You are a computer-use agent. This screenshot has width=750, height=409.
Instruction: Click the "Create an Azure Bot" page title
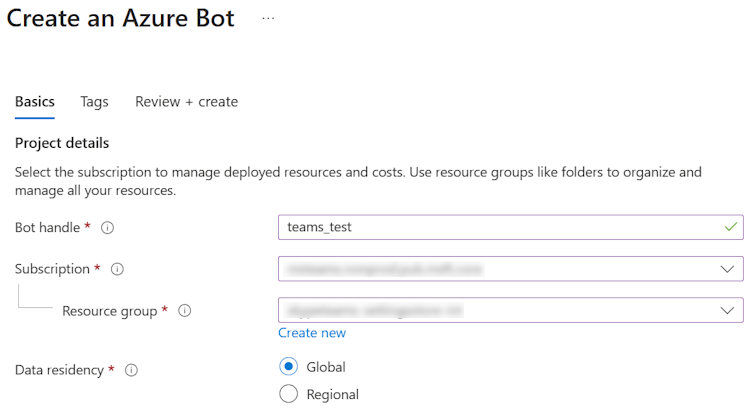click(x=121, y=19)
